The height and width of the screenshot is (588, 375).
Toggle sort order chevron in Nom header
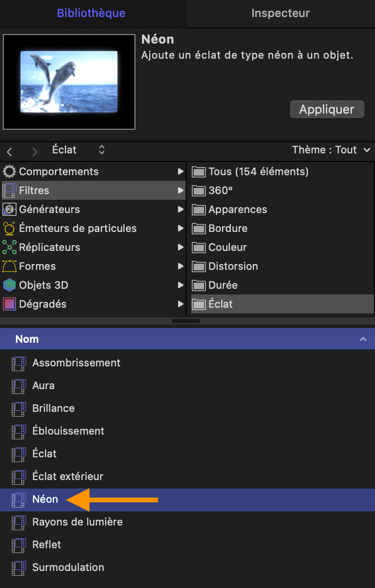(363, 339)
